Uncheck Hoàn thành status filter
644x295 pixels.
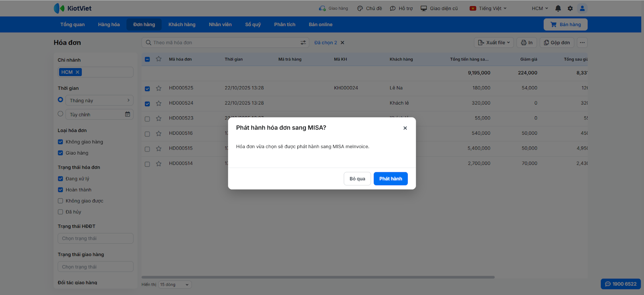coord(60,190)
